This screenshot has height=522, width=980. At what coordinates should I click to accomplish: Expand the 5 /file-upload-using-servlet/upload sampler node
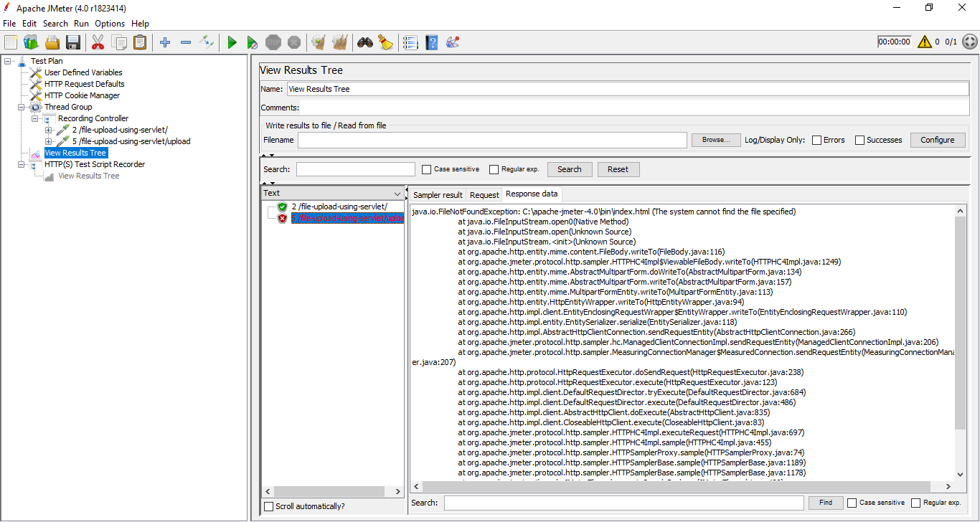(x=49, y=141)
